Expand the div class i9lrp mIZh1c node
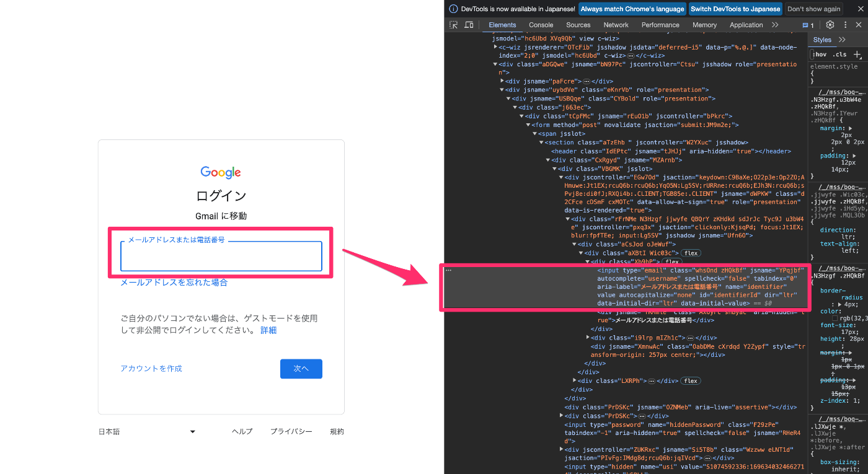 pos(588,338)
